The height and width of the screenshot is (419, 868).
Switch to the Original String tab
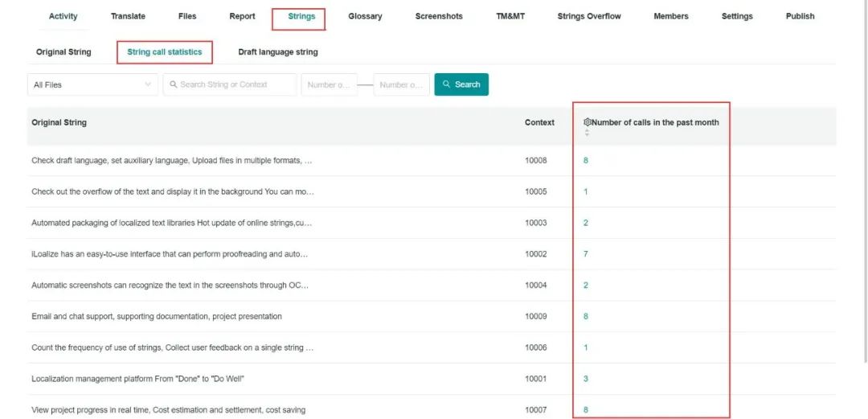point(63,52)
